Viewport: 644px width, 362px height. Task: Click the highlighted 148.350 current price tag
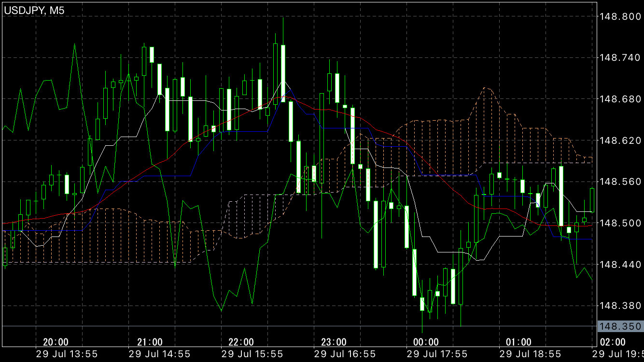(620, 326)
